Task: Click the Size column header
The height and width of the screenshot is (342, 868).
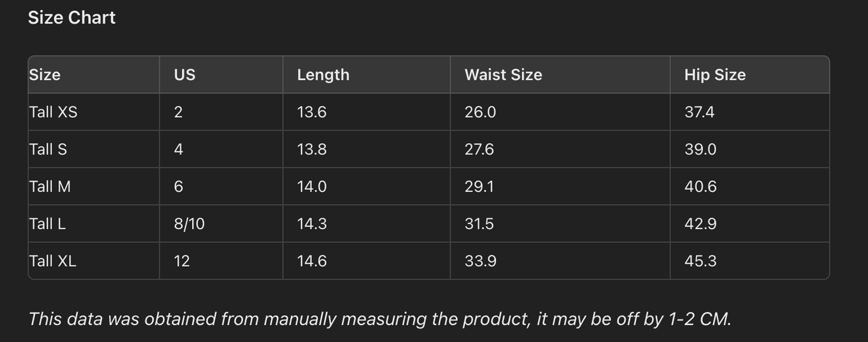Action: coord(45,75)
